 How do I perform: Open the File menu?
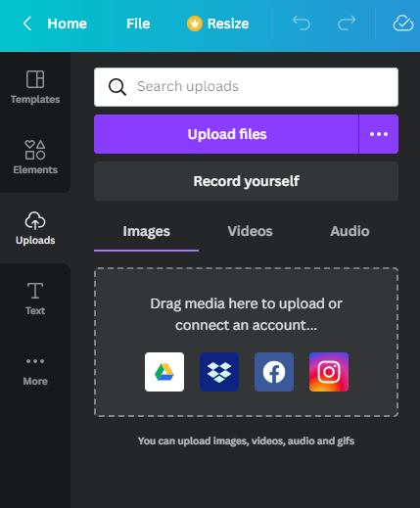pos(138,23)
